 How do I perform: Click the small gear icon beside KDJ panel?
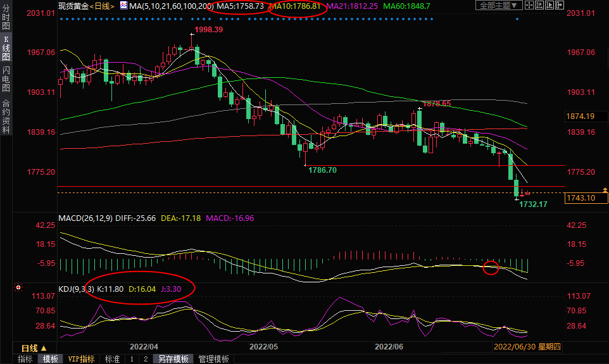[x=19, y=287]
